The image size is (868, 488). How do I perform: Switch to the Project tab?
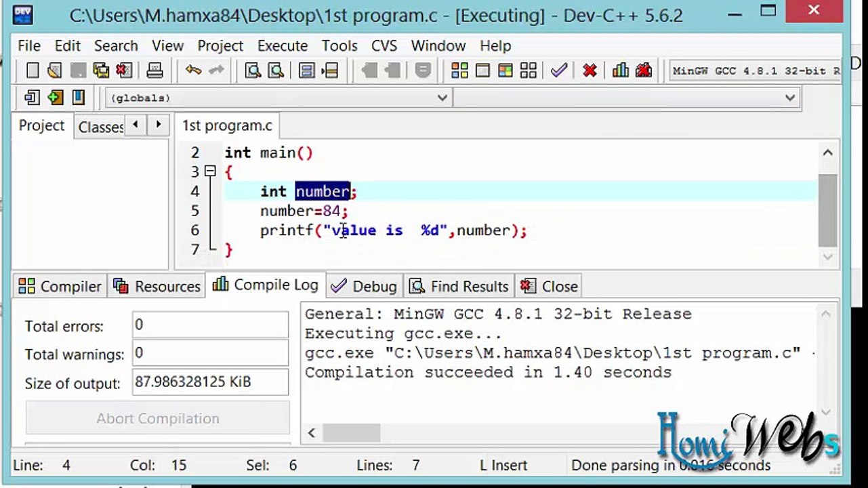coord(41,126)
